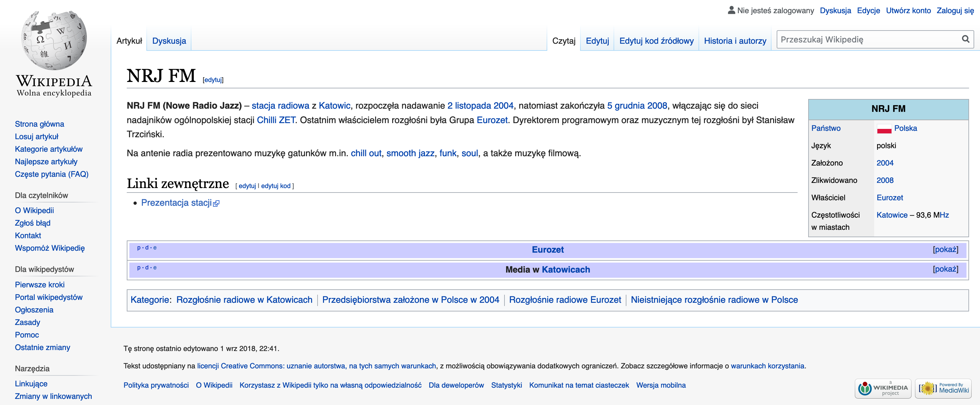Viewport: 980px width, 405px height.
Task: Go to Strona główna in sidebar
Action: click(39, 124)
